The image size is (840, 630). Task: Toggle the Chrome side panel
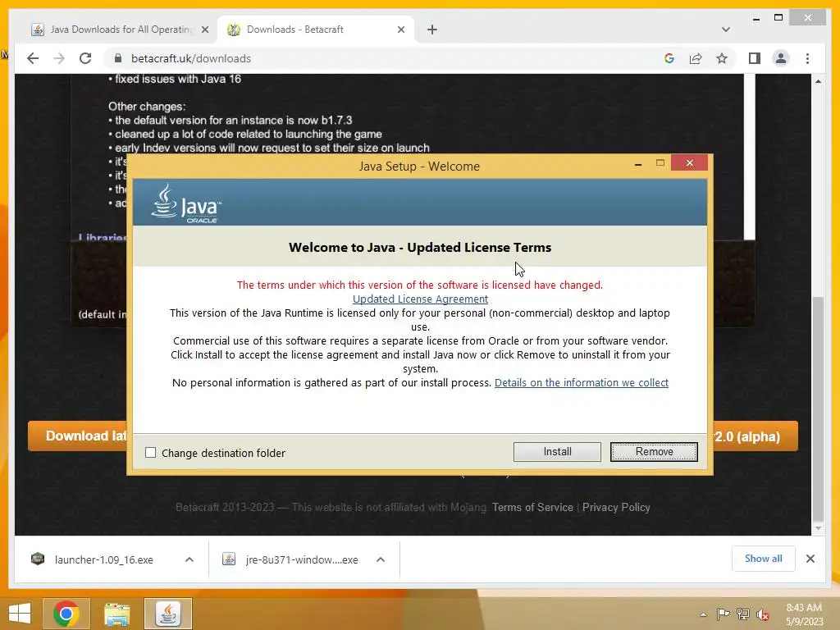(x=755, y=58)
